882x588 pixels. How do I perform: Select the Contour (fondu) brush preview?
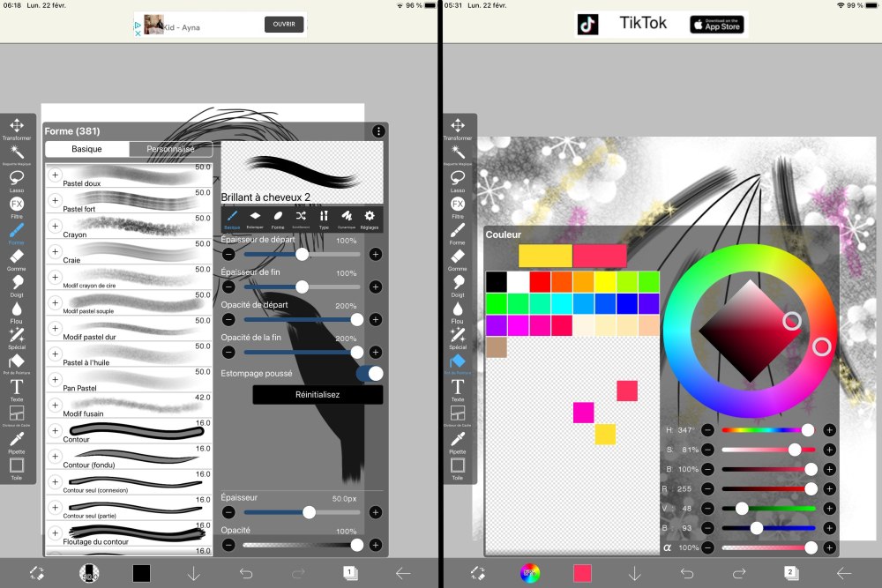pos(132,457)
